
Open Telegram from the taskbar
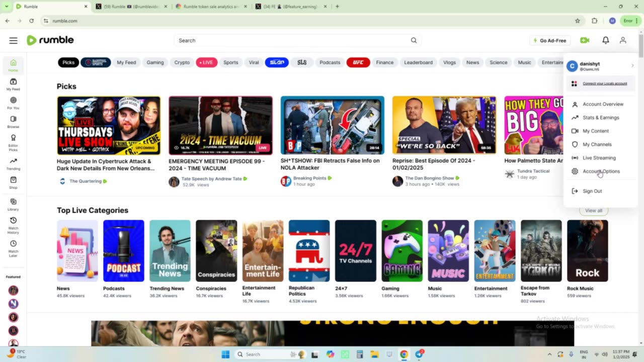coord(419,354)
